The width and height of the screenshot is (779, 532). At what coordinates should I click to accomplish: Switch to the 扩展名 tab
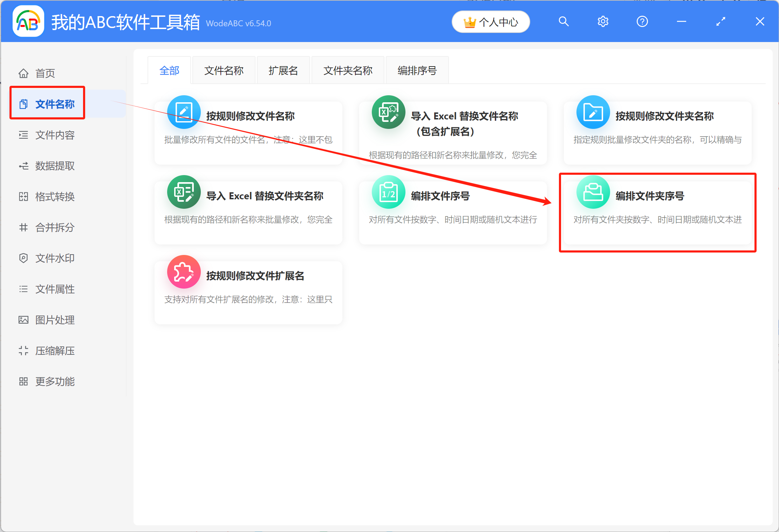[283, 70]
